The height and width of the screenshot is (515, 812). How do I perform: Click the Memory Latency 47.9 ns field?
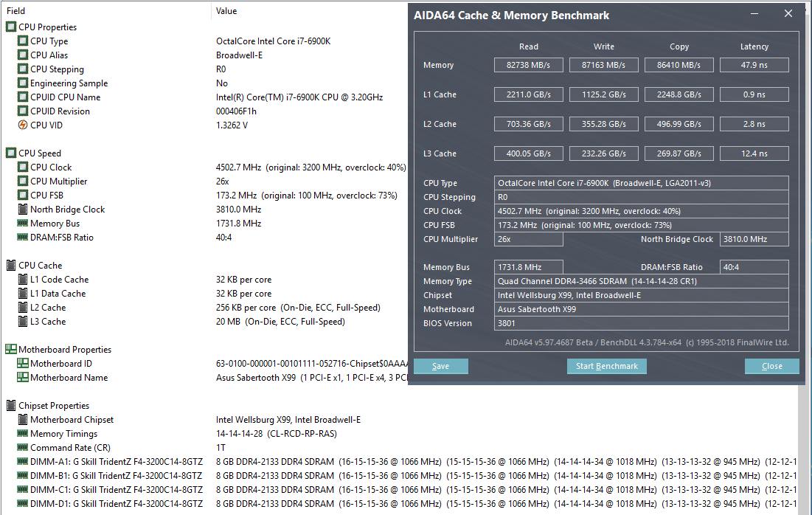click(754, 65)
